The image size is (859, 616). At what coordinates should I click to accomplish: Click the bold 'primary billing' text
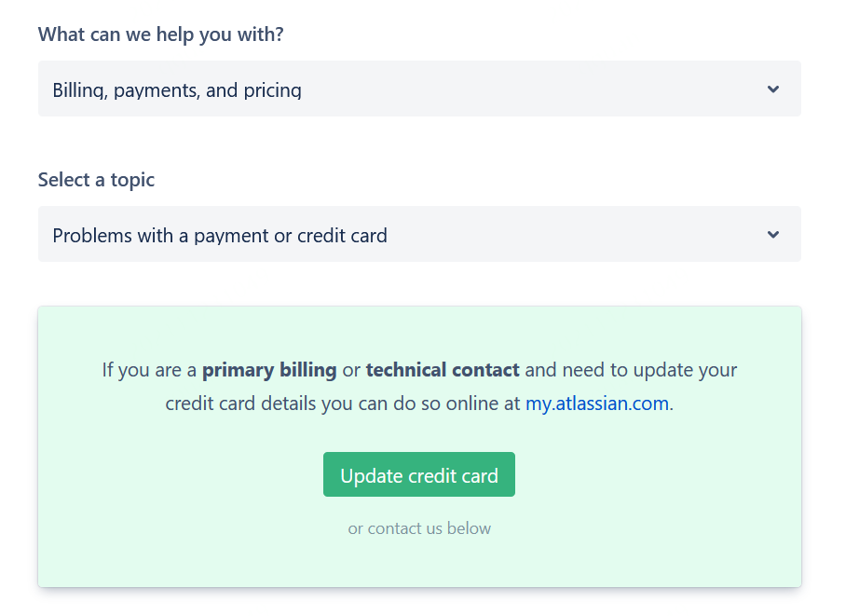(x=269, y=370)
